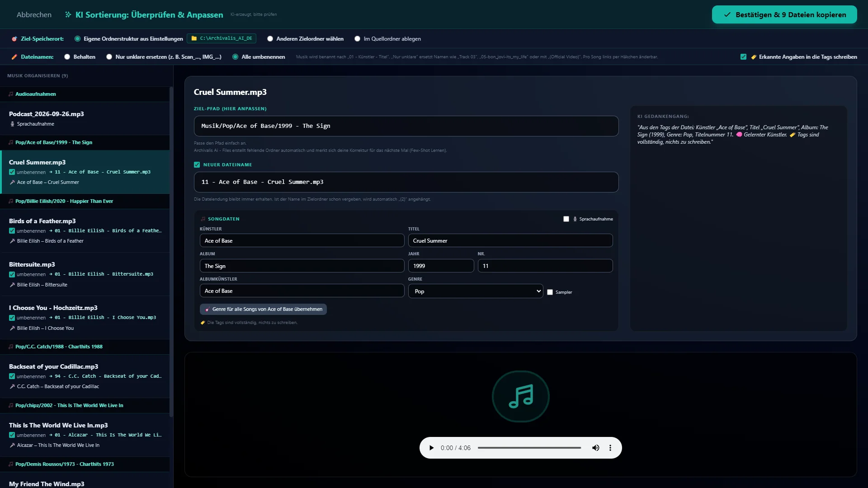Click music note icon beside Audioaufnahmen group
Viewport: 868px width, 488px height.
tap(11, 94)
